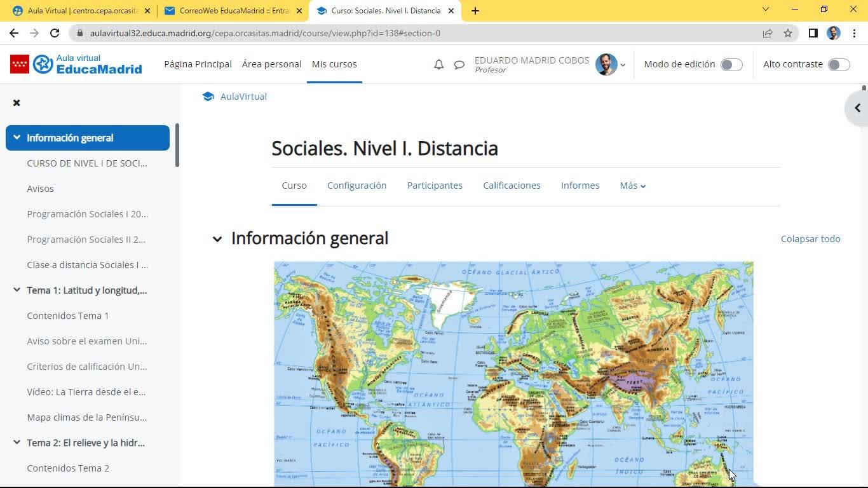Click the AulaVirtual graduation cap icon
The image size is (868, 488).
click(x=208, y=97)
